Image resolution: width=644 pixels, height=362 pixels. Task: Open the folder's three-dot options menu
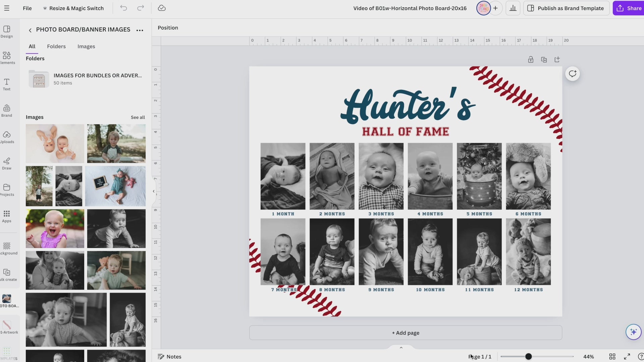point(140,30)
